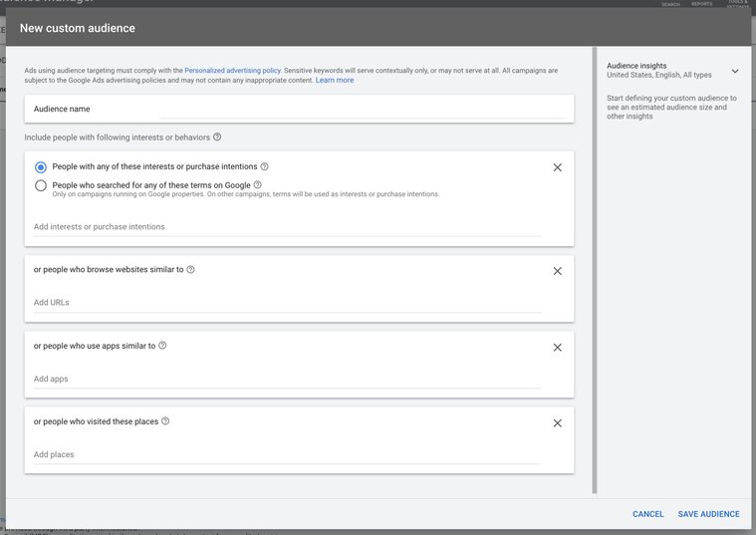Screen dimensions: 756x535
Task: Open help icon next to interests or purchase intentions option
Action: click(264, 166)
